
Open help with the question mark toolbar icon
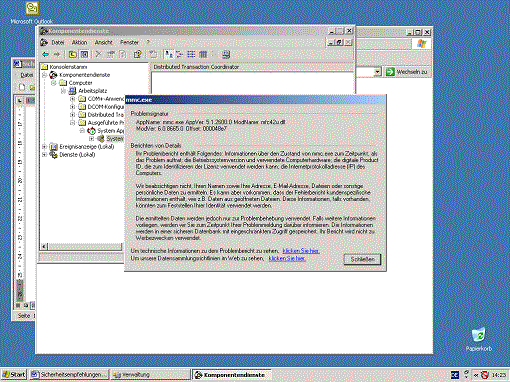pos(137,54)
